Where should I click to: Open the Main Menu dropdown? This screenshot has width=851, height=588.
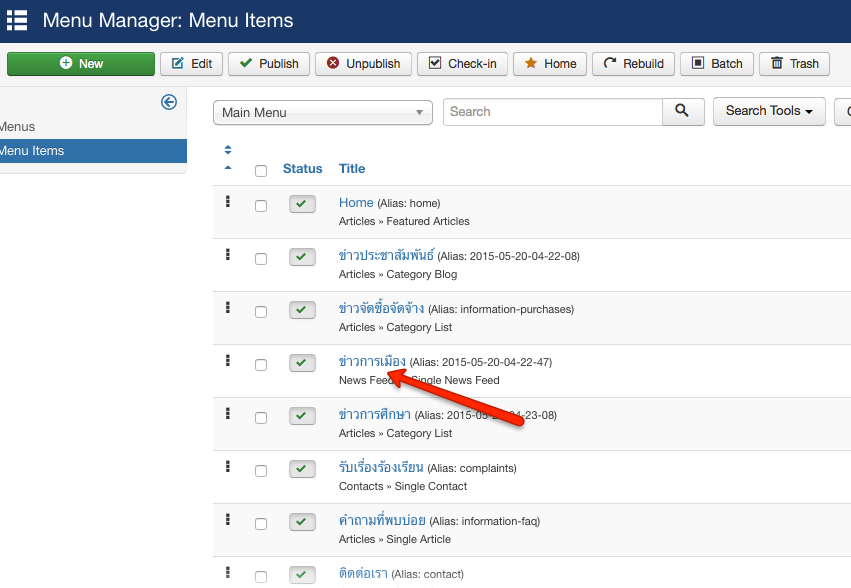tap(322, 112)
